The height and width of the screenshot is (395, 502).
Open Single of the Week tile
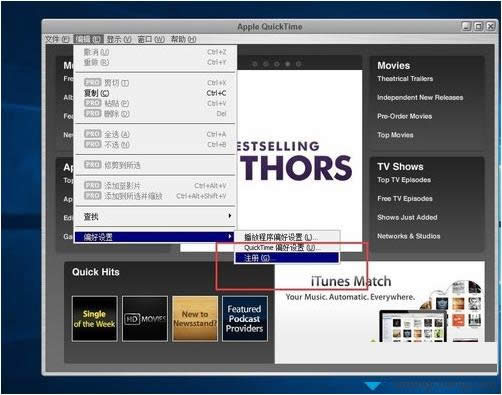click(95, 319)
